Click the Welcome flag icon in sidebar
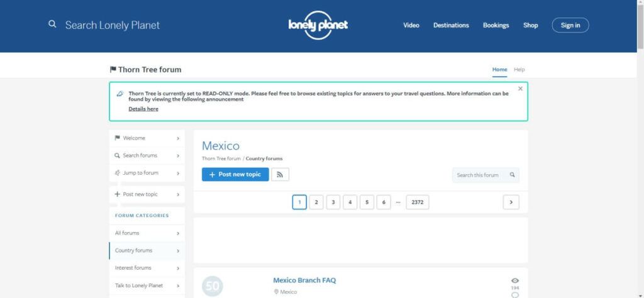Screen dimensions: 644x298 click(x=118, y=138)
